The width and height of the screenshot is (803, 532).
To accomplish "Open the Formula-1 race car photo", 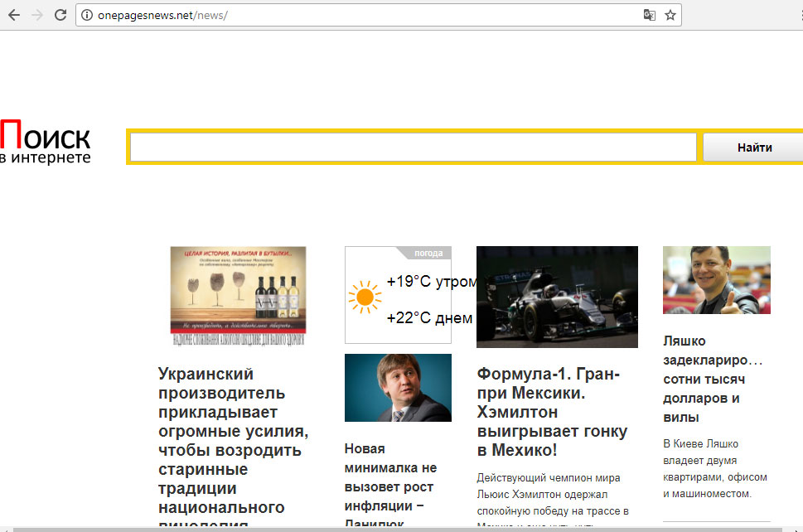I will click(557, 297).
